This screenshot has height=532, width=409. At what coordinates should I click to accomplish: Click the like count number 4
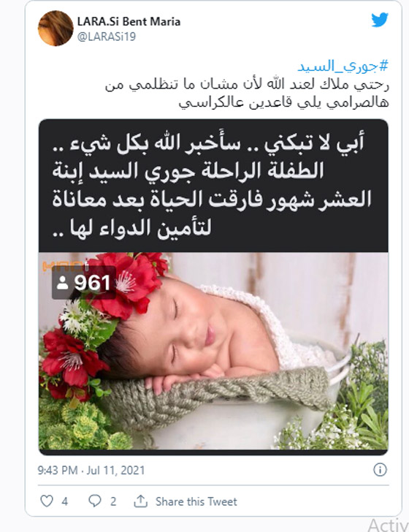65,501
